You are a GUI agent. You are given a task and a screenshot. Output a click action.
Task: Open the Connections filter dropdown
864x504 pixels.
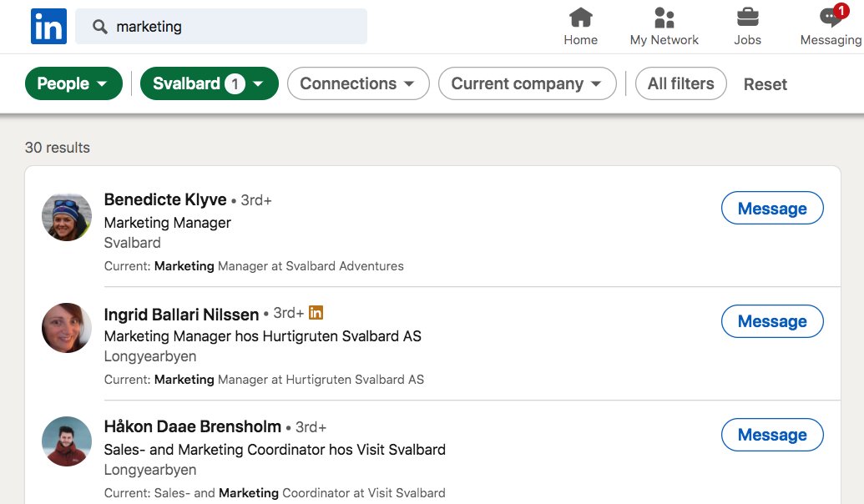point(357,83)
